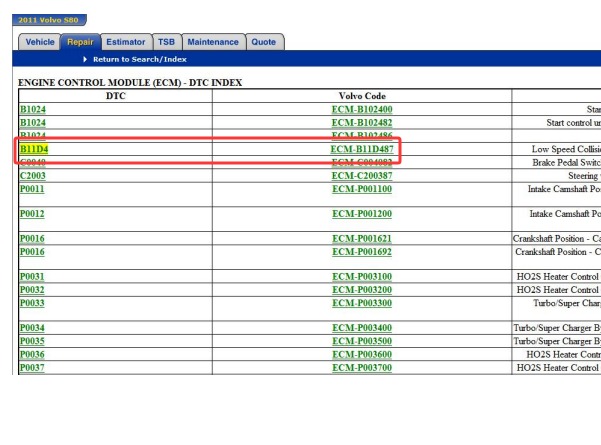This screenshot has width=601, height=445.
Task: Click Volvo code ECM-P001621
Action: (362, 239)
